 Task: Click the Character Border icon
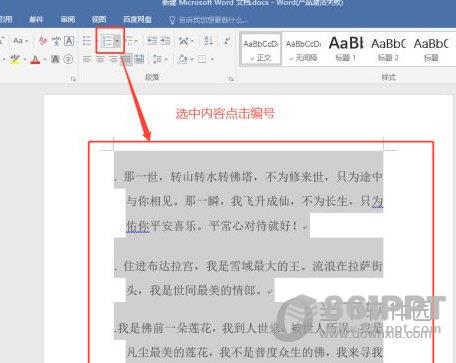pos(69,41)
